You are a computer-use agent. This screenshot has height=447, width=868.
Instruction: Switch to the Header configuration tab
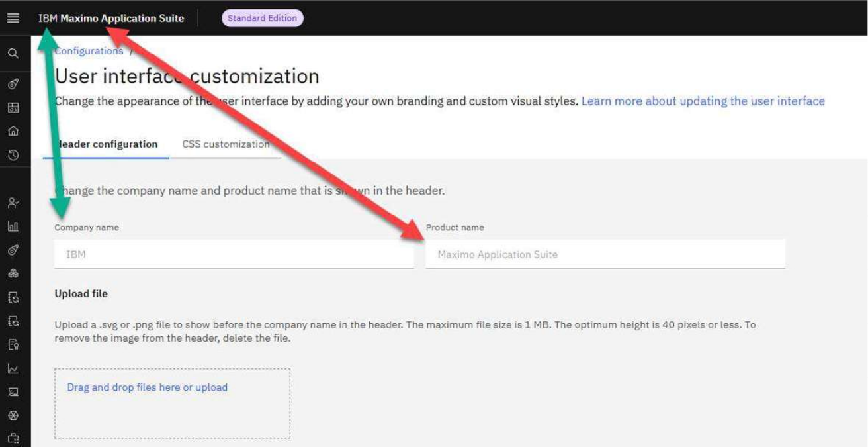pos(106,144)
